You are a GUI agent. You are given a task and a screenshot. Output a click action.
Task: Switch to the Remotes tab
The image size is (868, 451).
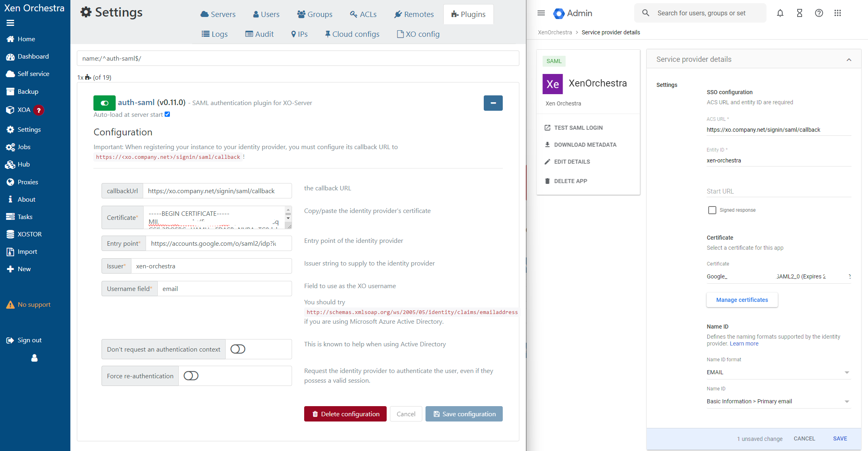[x=414, y=15]
